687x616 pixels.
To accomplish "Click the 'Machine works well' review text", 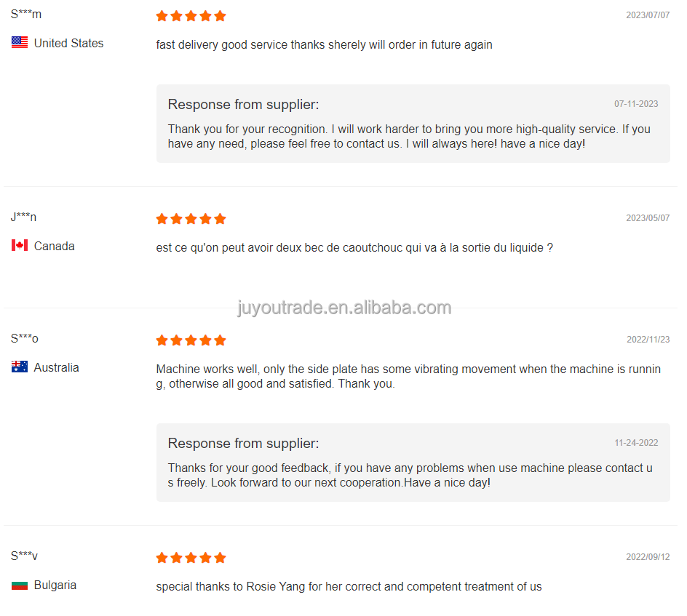I will (408, 377).
